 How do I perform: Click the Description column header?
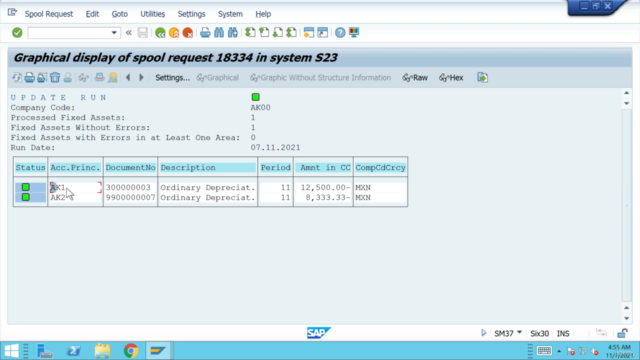click(x=208, y=168)
